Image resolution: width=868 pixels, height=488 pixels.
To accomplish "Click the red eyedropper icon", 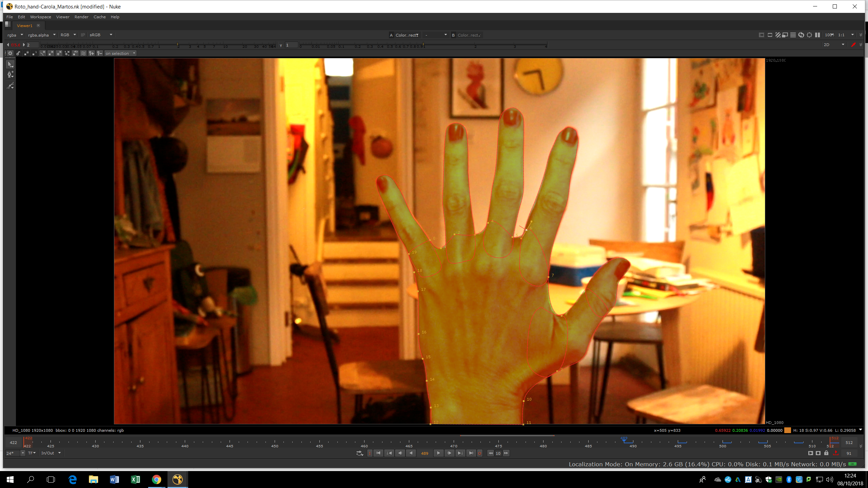I will [853, 45].
